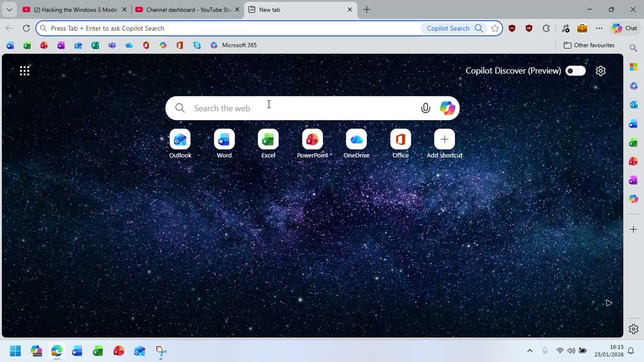Open the Microsoft 365 favourite
Viewport: 644px width, 362px height.
(x=233, y=45)
